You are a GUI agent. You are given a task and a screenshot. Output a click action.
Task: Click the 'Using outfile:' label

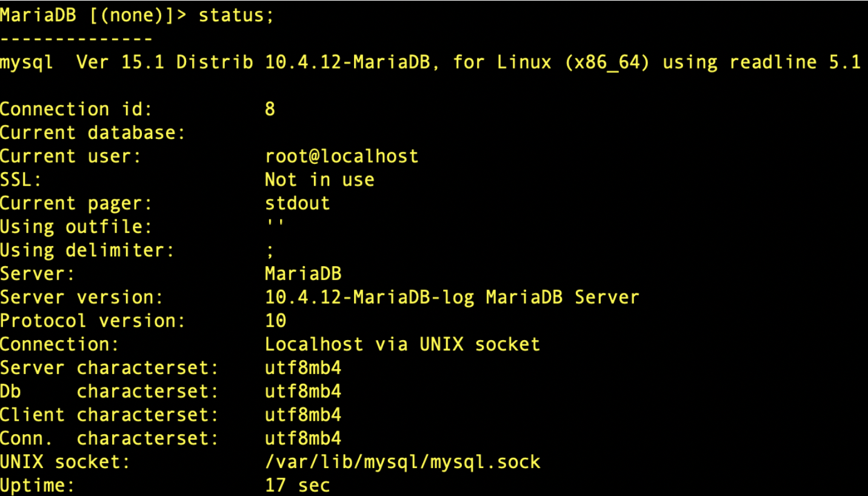click(76, 227)
